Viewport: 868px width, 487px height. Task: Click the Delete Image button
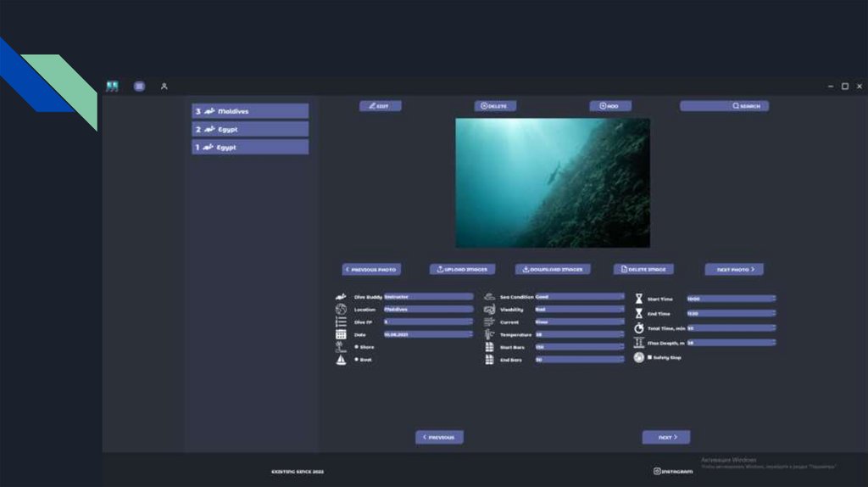643,269
